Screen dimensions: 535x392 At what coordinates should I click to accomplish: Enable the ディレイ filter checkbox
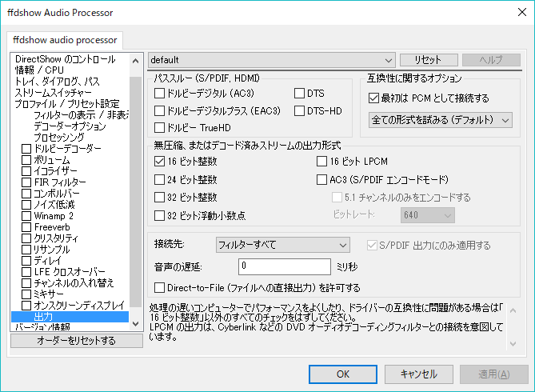[26, 261]
